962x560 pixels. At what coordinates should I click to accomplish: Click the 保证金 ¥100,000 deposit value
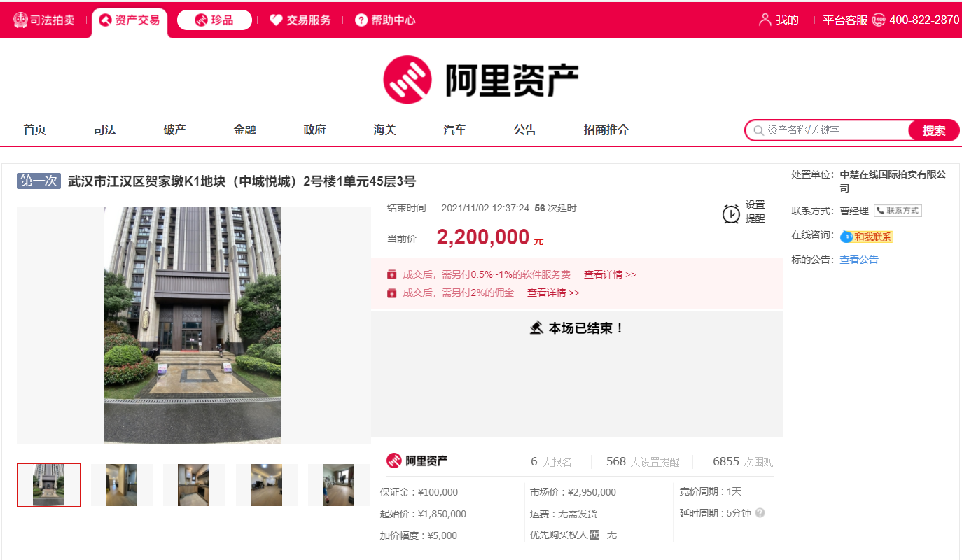[438, 492]
